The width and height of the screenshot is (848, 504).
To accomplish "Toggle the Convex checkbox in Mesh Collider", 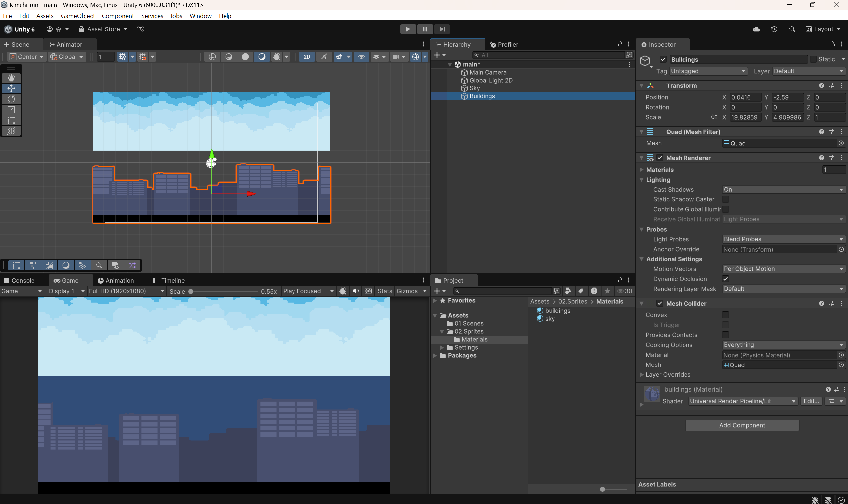I will (x=725, y=315).
